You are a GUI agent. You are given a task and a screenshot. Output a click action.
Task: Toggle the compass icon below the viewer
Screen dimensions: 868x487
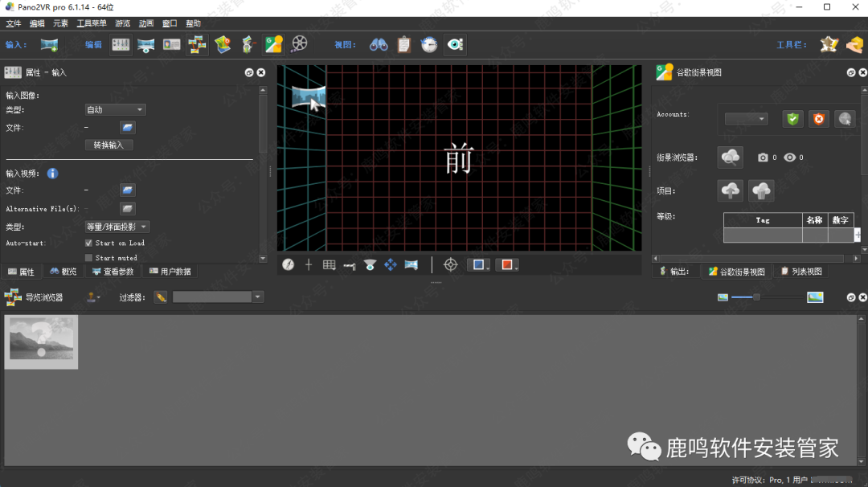288,264
